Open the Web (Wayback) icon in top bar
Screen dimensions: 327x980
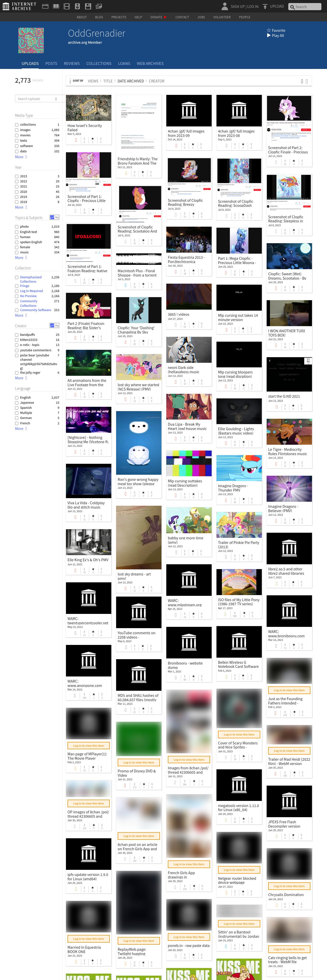coord(45,6)
